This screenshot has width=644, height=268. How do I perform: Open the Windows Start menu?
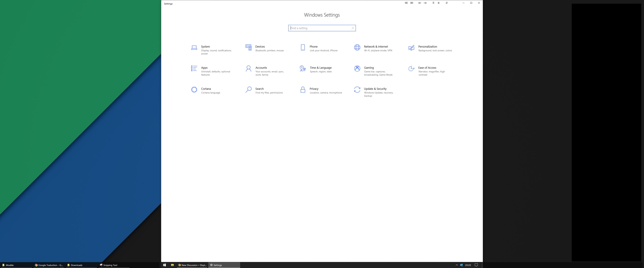pyautogui.click(x=165, y=265)
